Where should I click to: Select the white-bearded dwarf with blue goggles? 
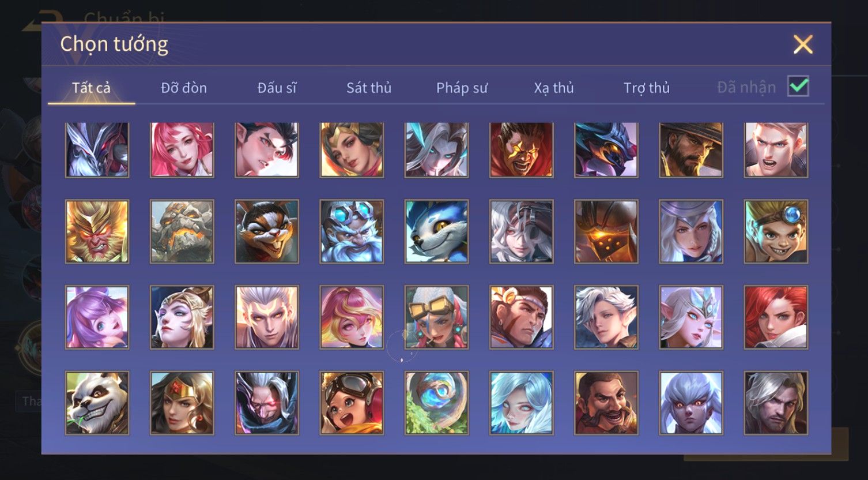[x=352, y=231]
